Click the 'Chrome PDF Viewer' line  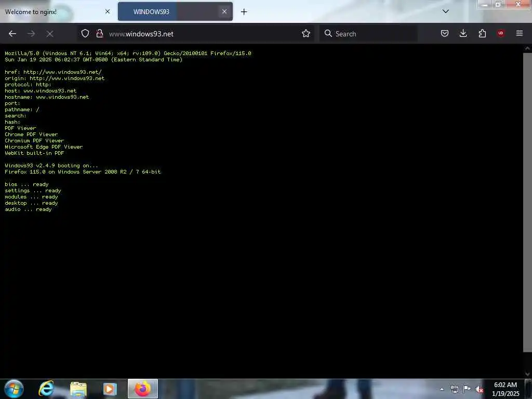[31, 135]
